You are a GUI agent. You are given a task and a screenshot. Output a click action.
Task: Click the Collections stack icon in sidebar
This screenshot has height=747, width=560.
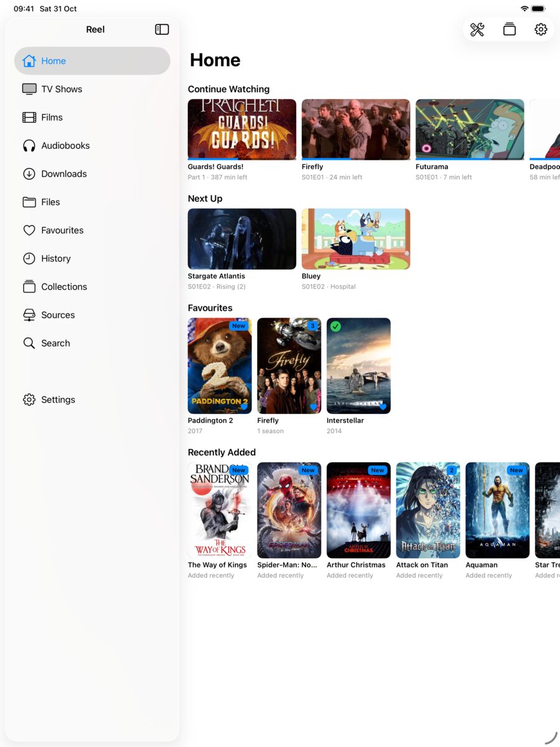point(29,286)
